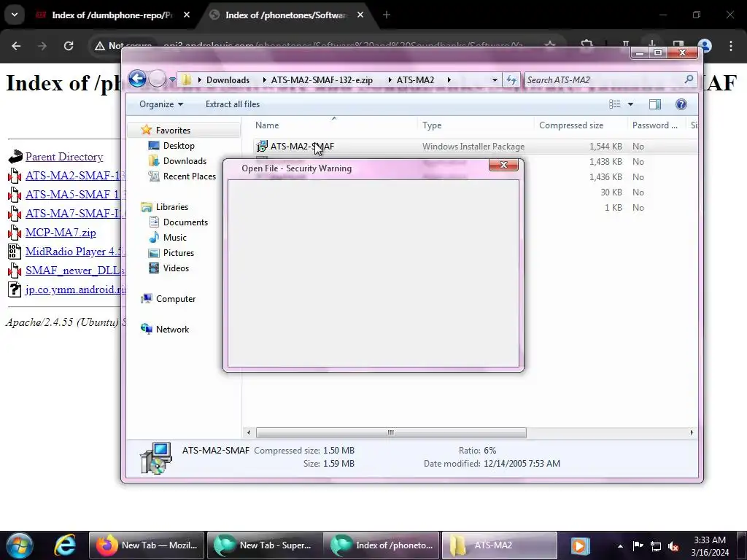747x560 pixels.
Task: Click Extract all files
Action: pos(233,104)
